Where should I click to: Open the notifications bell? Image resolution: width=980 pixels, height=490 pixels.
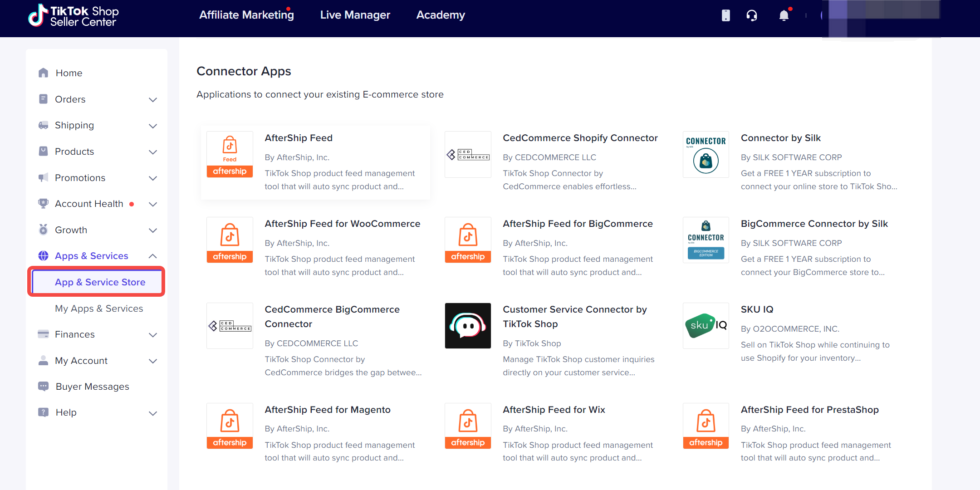pyautogui.click(x=784, y=15)
